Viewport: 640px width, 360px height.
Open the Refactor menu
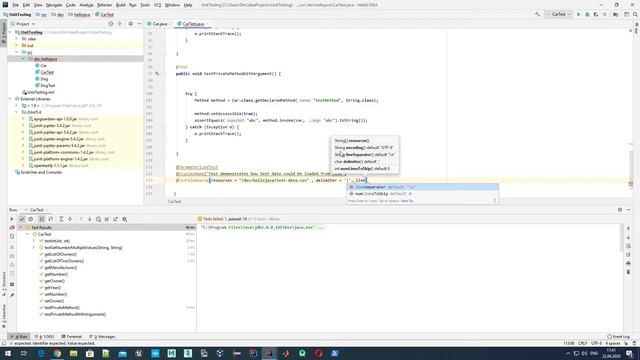pos(104,5)
